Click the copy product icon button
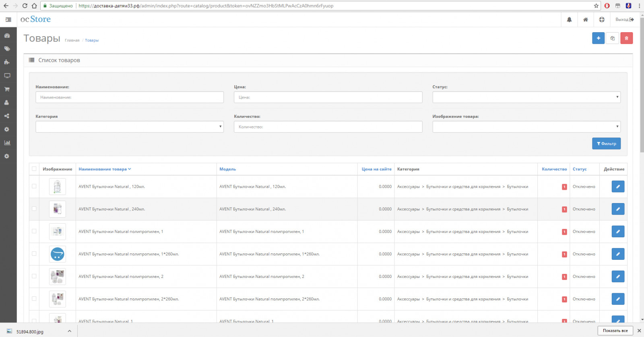Viewport: 644px width, 337px height. (613, 38)
